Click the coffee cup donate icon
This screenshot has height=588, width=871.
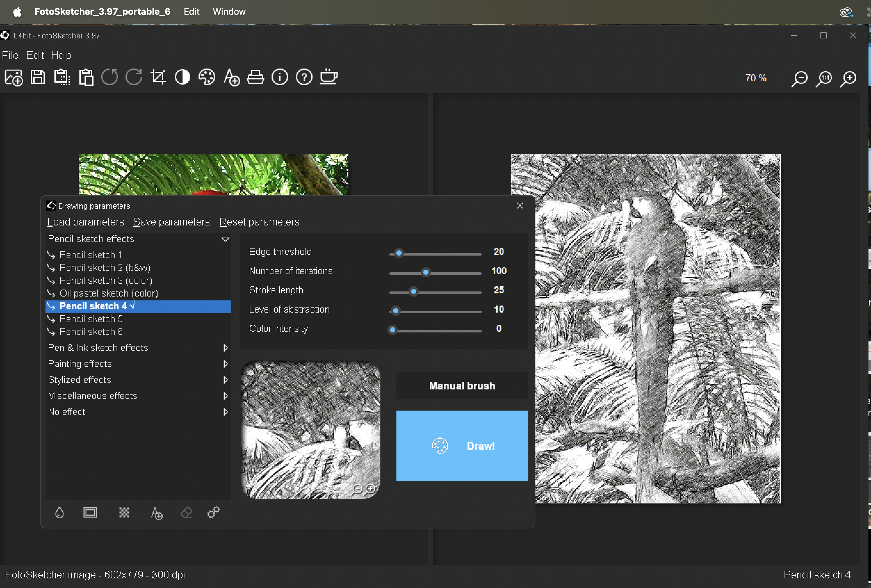click(x=329, y=77)
